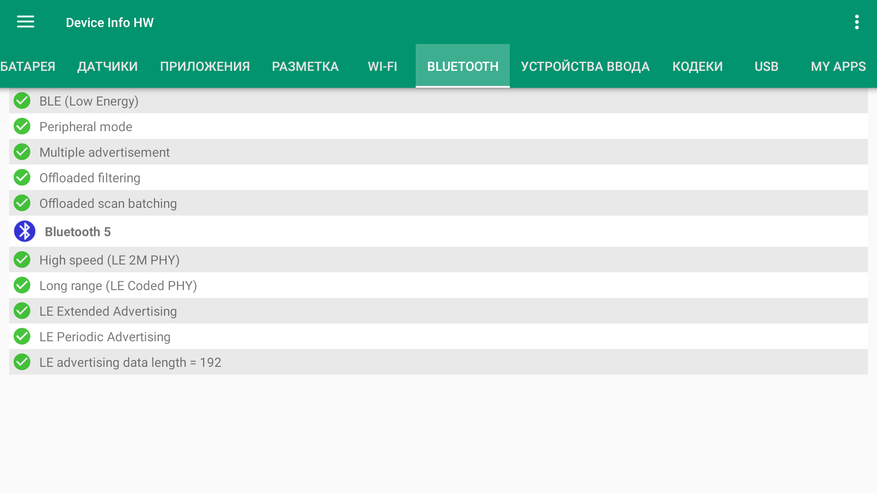Select the Offloaded scan batching row text
Viewport: 877px width, 493px height.
(x=108, y=204)
